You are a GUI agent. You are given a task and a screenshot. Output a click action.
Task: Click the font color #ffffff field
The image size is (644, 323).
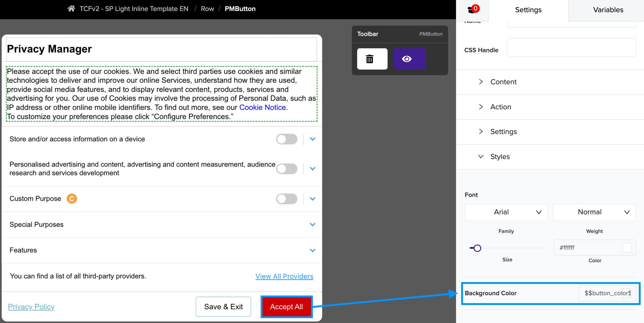[x=595, y=248]
